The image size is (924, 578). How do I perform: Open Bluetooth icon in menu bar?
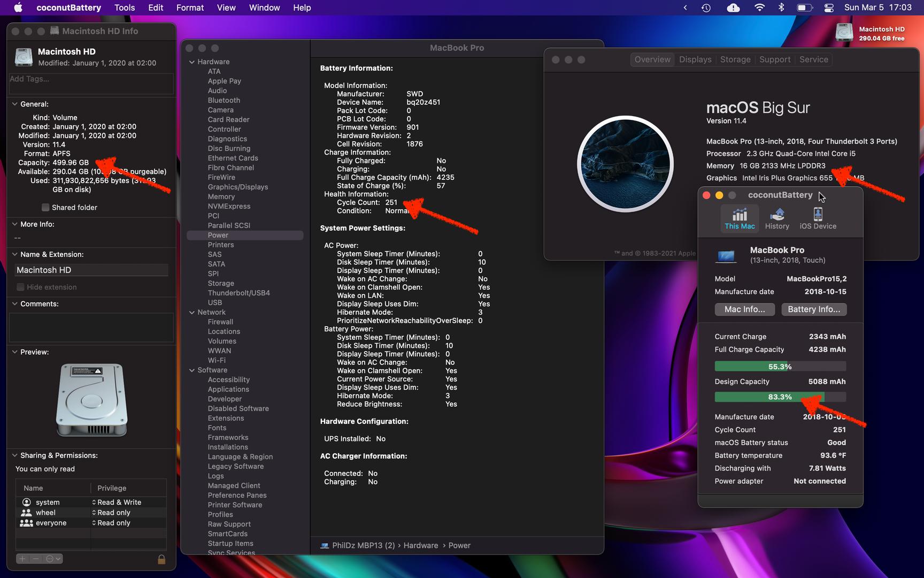(x=781, y=7)
